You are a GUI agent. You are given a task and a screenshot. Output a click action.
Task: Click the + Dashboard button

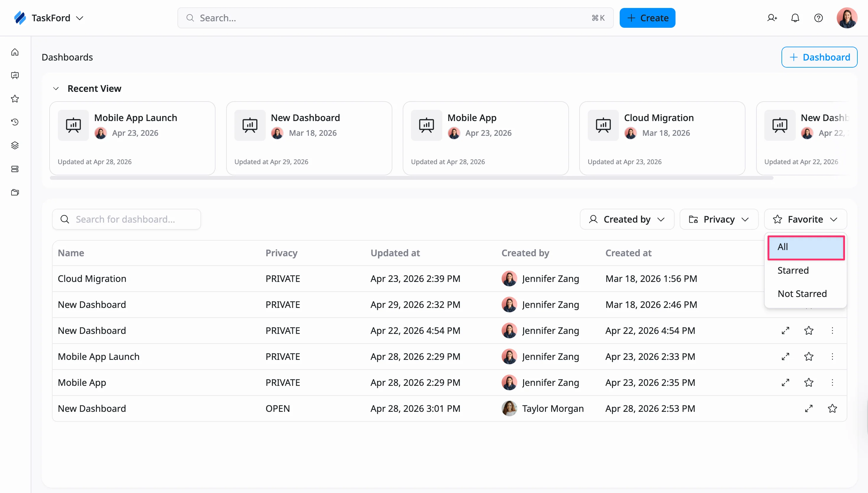pyautogui.click(x=819, y=57)
